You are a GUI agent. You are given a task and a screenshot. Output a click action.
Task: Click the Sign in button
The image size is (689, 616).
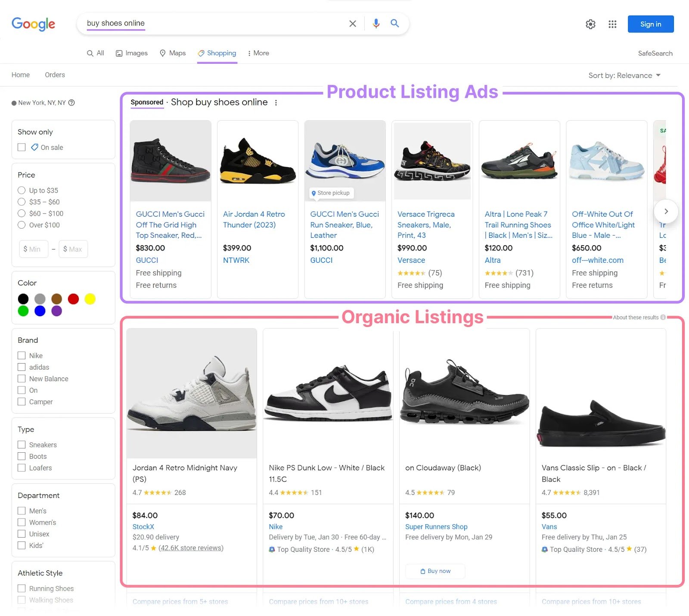coord(651,24)
